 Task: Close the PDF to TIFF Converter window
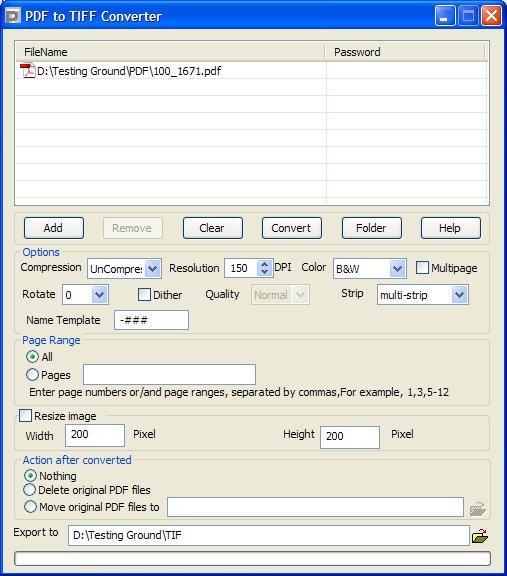492,16
